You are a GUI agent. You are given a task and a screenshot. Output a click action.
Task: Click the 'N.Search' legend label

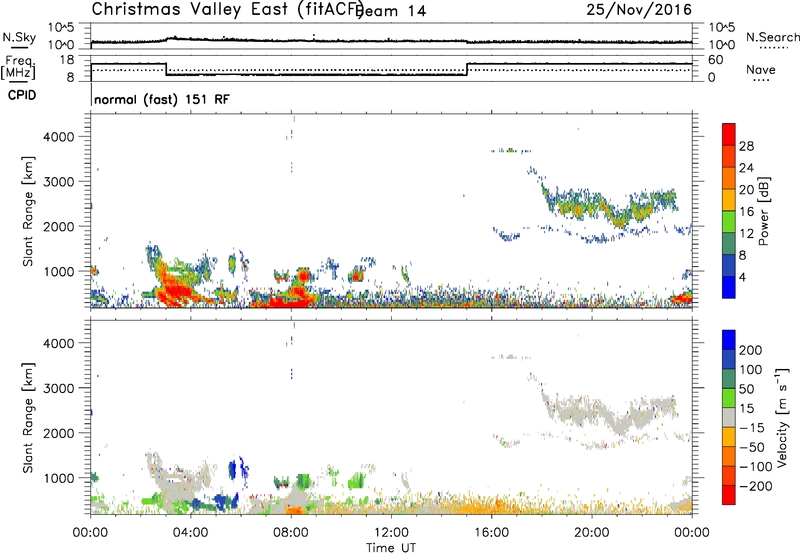[772, 37]
